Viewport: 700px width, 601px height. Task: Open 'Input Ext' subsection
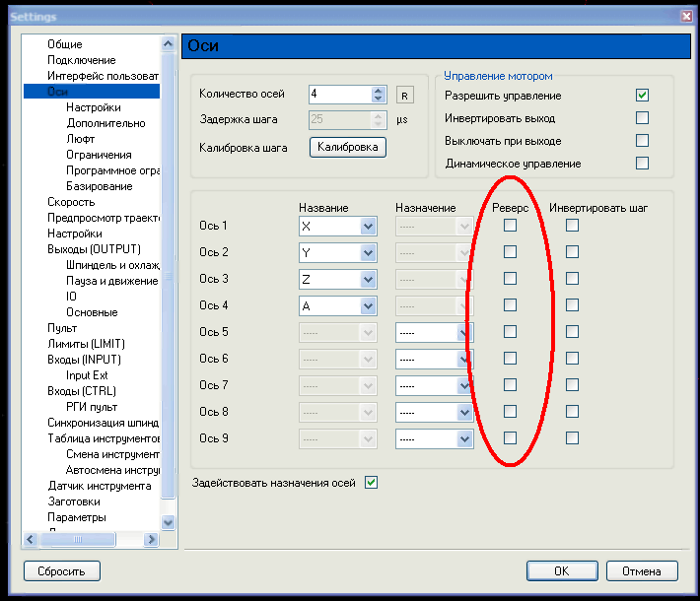click(x=87, y=375)
